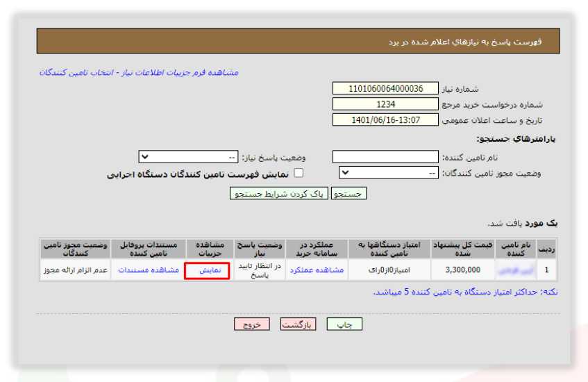Click the پاک کردن شرایط جستجو button
588x382 pixels.
pyautogui.click(x=278, y=194)
